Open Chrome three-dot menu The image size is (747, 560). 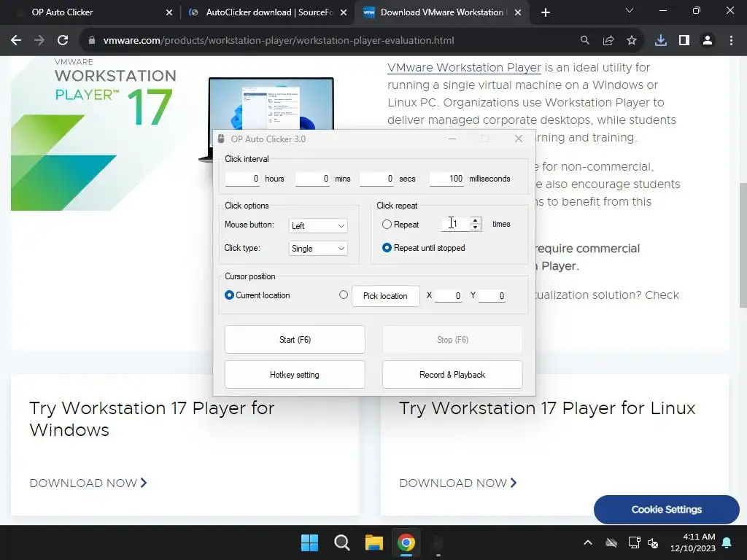pyautogui.click(x=731, y=41)
